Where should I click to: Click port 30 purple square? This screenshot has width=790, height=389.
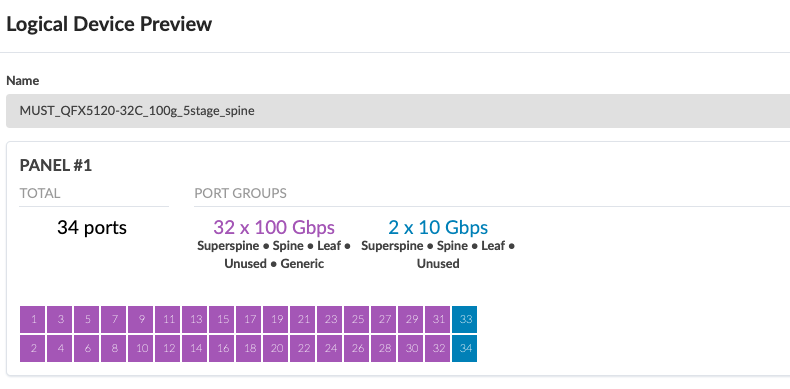point(411,349)
